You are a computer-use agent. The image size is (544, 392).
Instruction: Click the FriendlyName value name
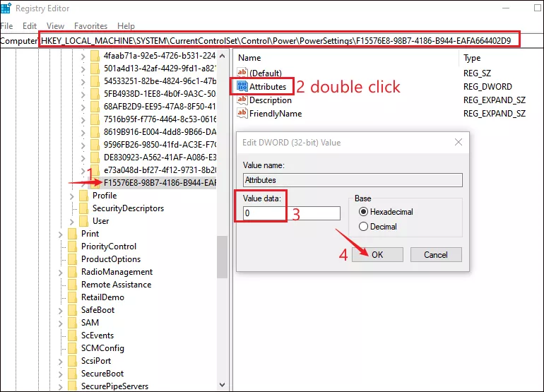coord(276,114)
